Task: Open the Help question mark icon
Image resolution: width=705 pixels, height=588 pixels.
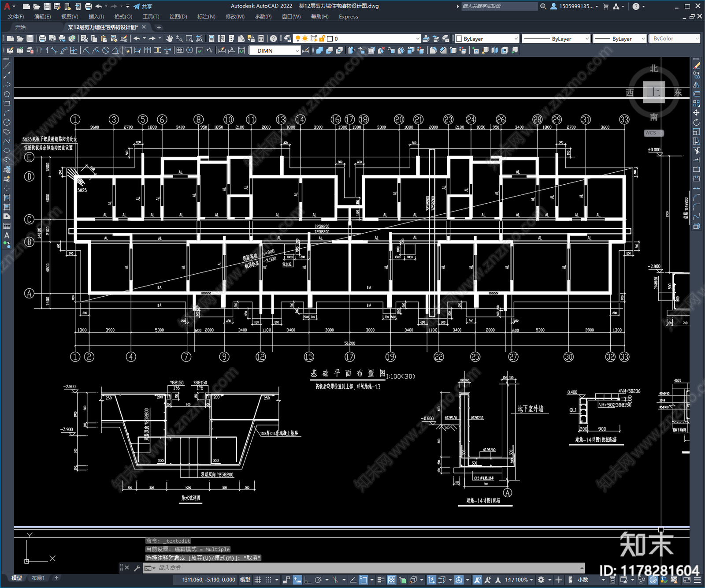Action: 273,39
